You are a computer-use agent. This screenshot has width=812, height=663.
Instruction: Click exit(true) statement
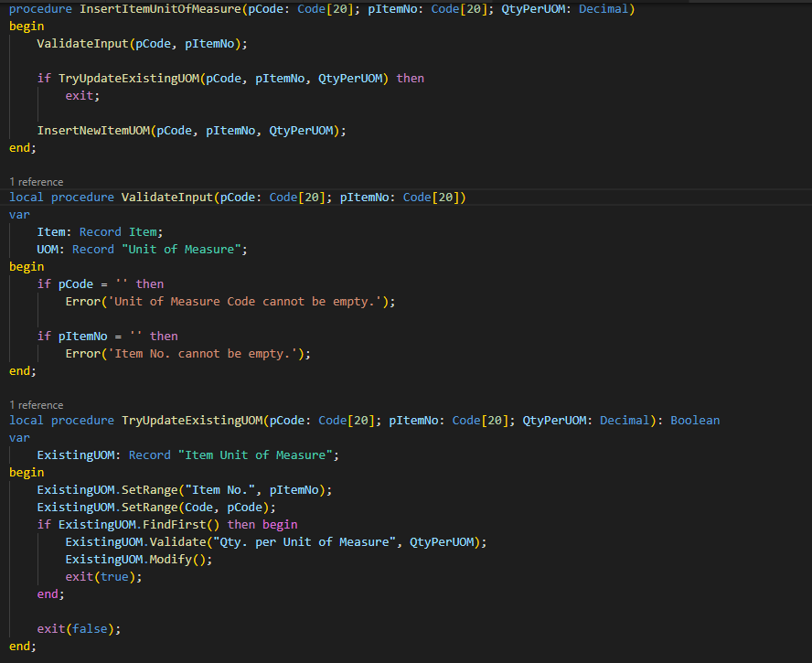click(x=103, y=577)
